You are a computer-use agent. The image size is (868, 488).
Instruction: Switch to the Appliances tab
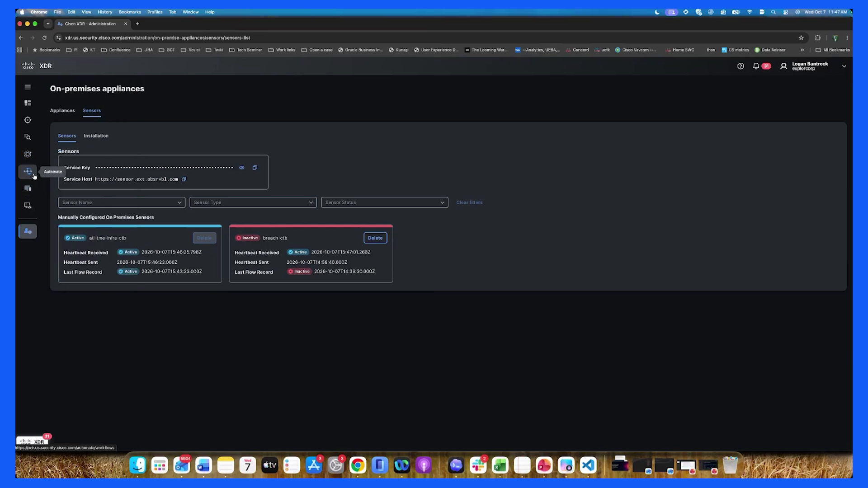pos(62,111)
